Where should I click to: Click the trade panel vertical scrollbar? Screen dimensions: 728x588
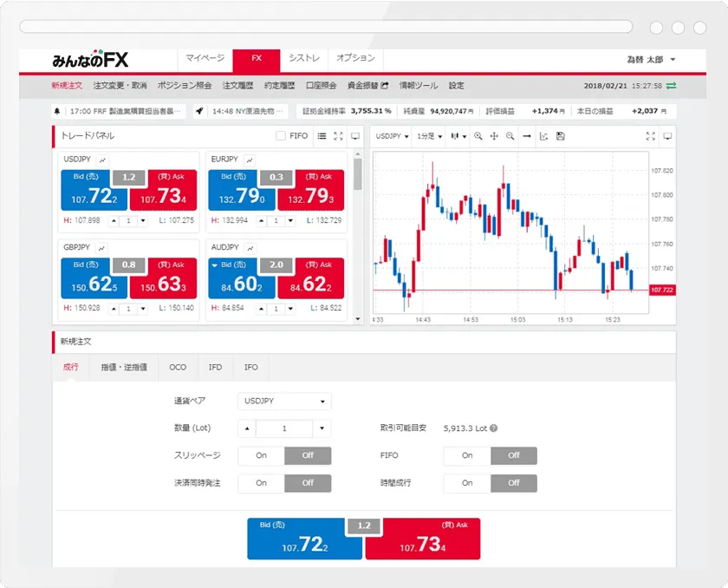coord(356,173)
